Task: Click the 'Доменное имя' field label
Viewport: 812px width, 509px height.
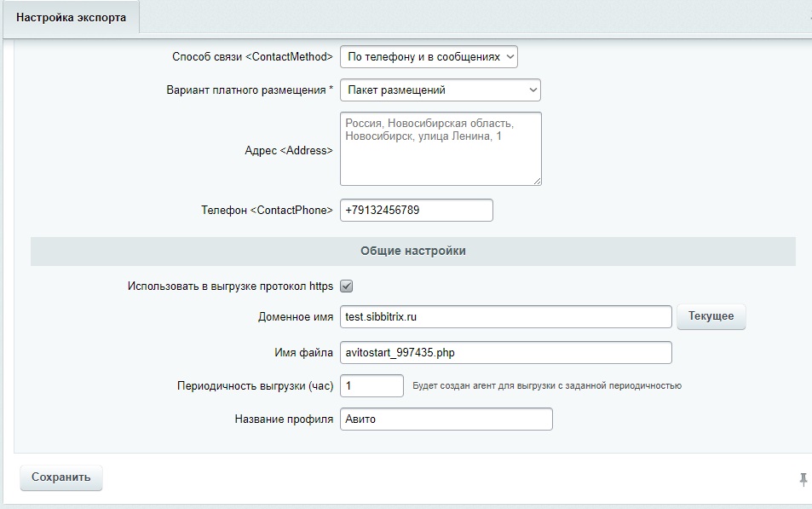Action: [295, 316]
